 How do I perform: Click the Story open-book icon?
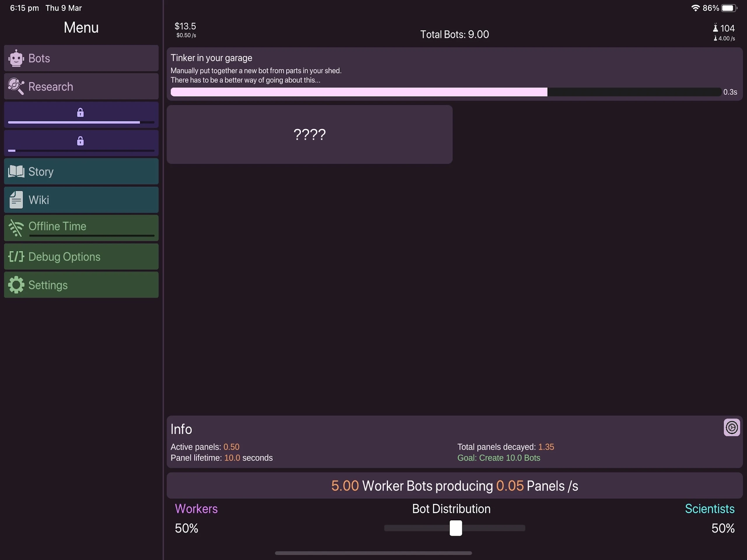coord(16,172)
